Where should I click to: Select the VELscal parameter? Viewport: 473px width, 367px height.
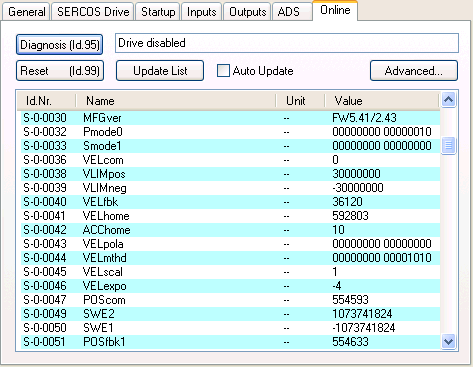pos(103,272)
